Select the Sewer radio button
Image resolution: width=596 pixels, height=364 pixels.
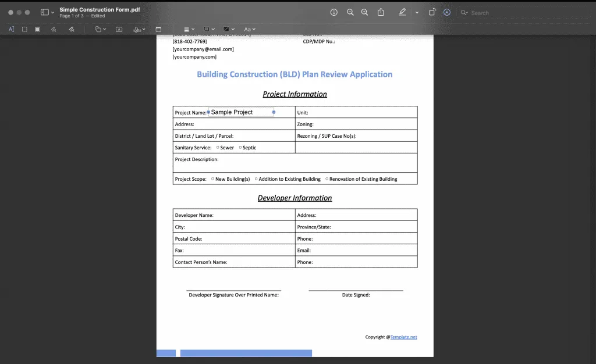[217, 148]
